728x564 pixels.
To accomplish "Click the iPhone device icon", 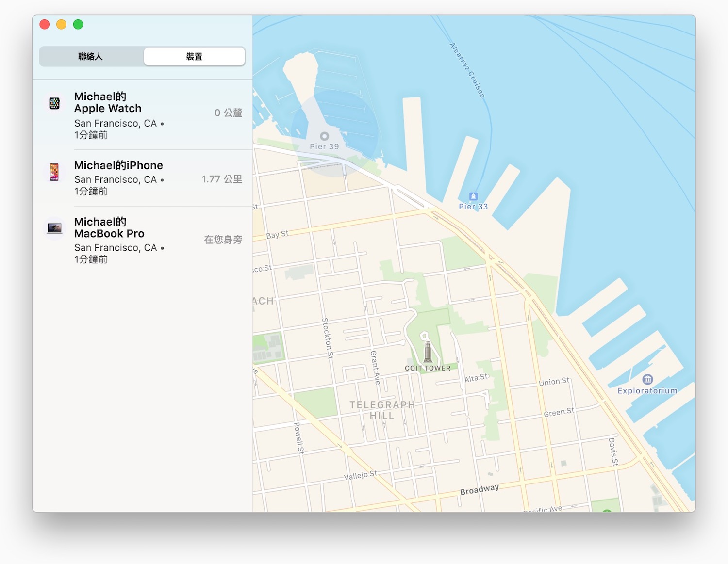I will click(54, 172).
